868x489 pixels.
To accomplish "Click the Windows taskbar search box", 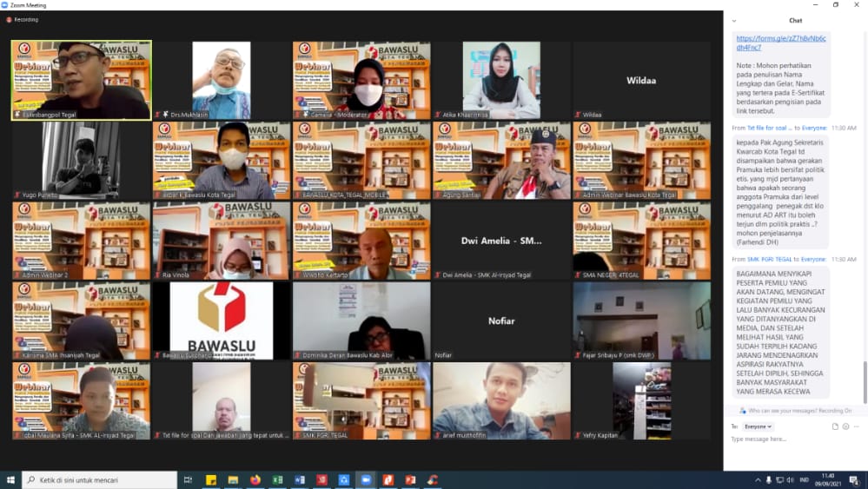I will pos(100,479).
